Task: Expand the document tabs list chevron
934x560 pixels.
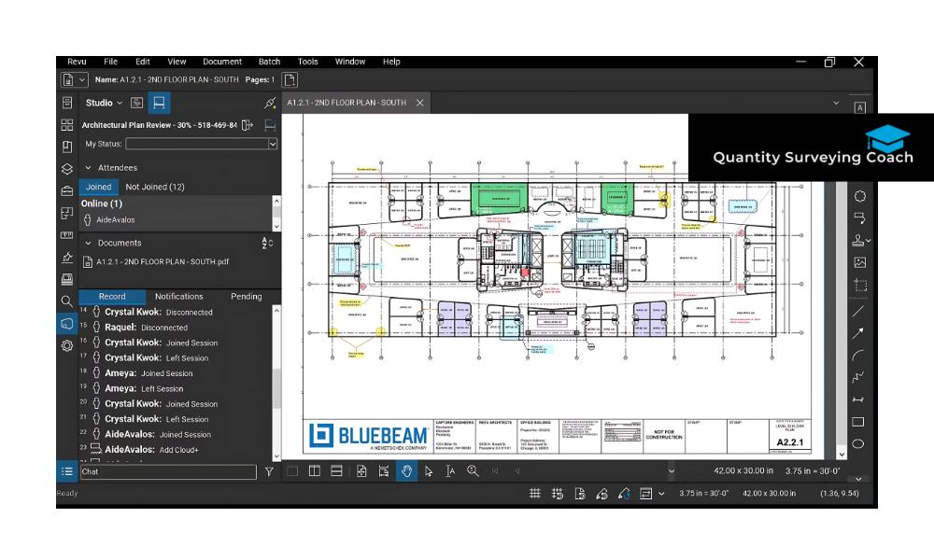Action: (836, 103)
